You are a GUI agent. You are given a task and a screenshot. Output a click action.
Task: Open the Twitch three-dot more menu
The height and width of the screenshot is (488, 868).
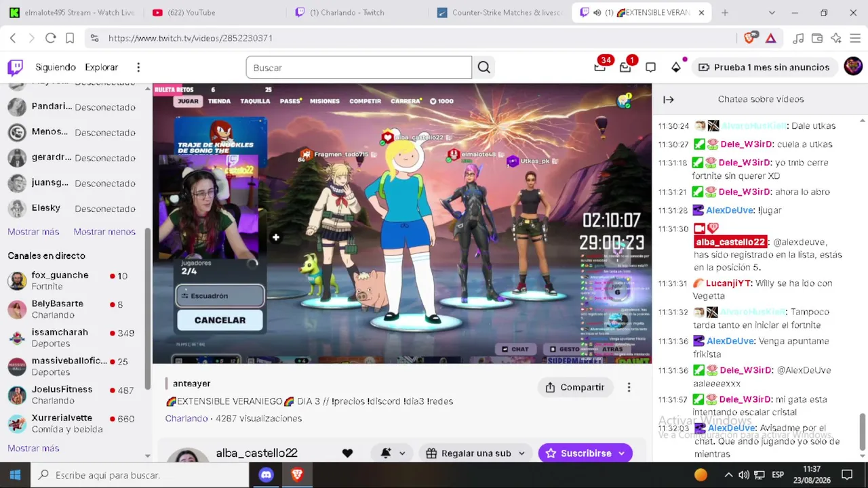pos(138,67)
